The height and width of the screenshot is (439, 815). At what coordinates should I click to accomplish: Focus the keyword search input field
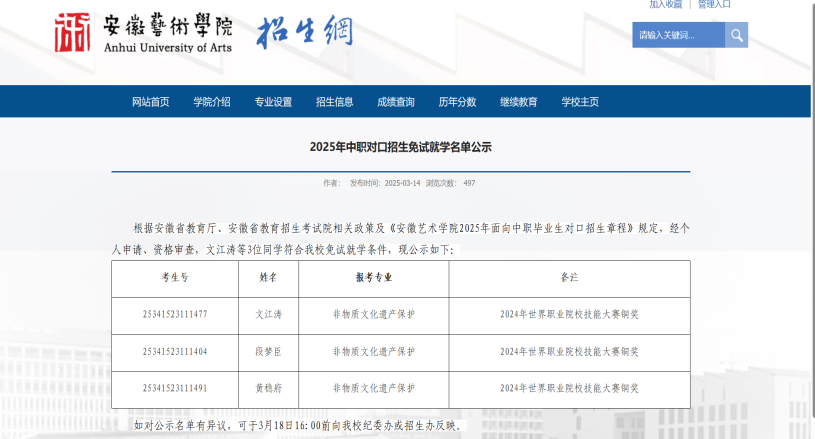[678, 35]
